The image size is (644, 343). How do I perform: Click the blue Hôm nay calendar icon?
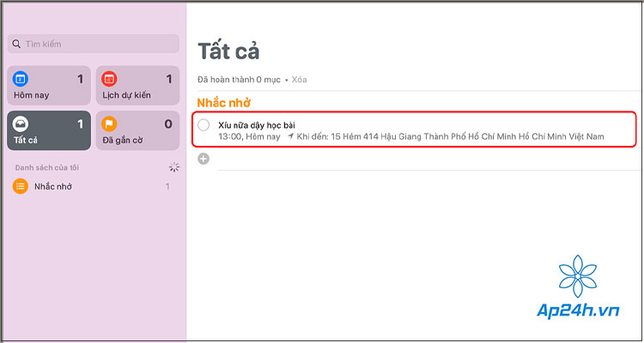click(x=20, y=79)
